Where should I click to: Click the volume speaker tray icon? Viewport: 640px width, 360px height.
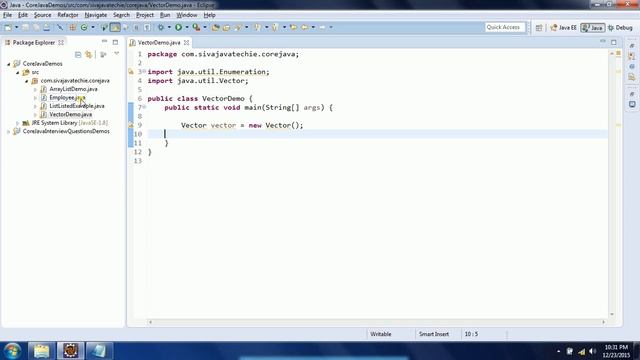[x=593, y=351]
